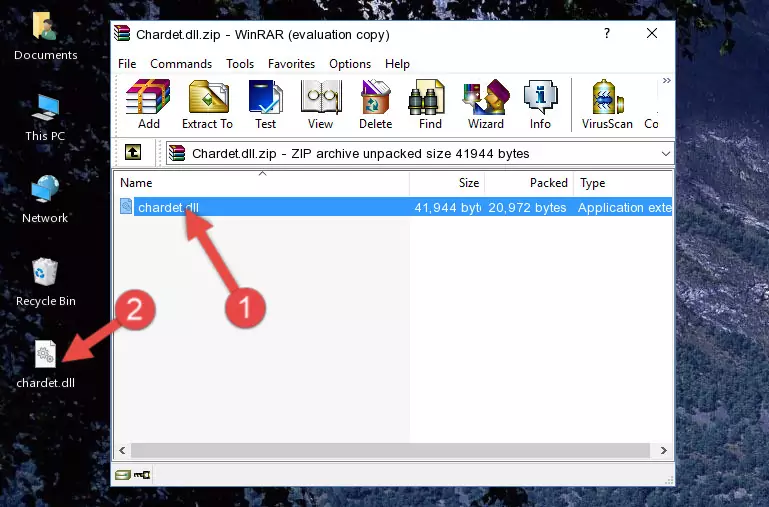The image size is (769, 507).
Task: Click the Add toolbar icon
Action: 148,104
